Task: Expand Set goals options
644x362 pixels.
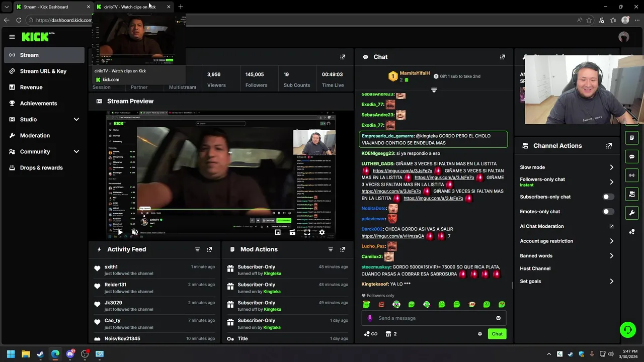Action: click(611, 282)
